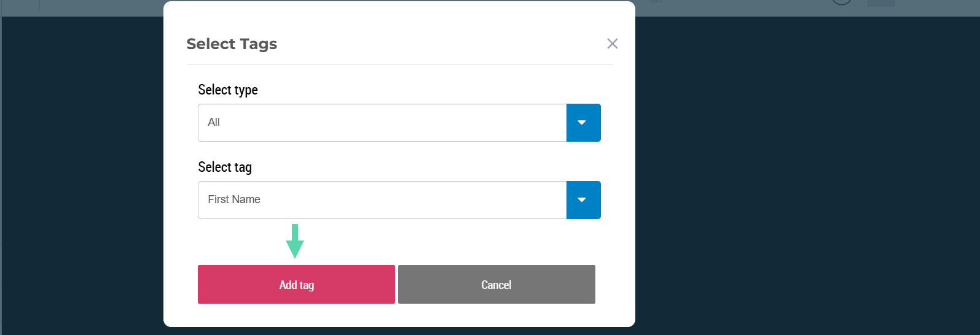980x335 pixels.
Task: Click the gray Cancel button
Action: click(x=496, y=285)
